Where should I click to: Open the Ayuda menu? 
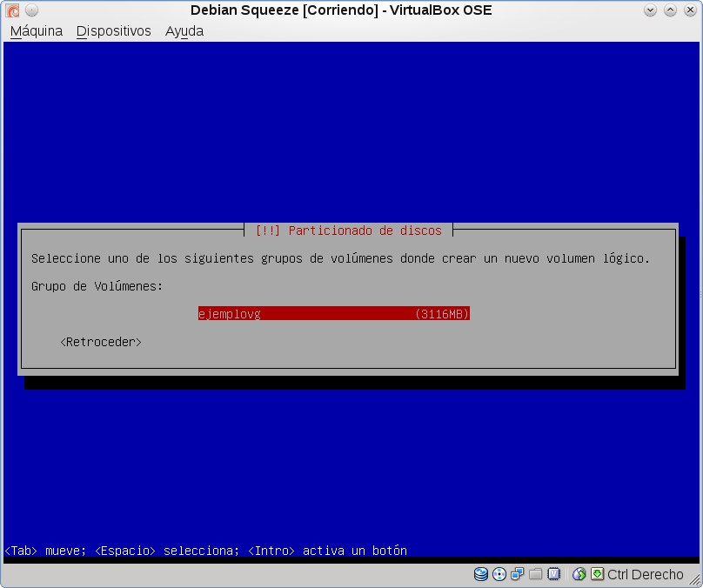tap(184, 31)
